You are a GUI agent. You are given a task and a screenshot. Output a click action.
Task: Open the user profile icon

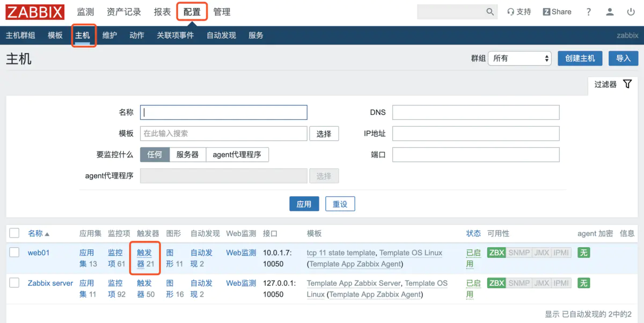point(610,12)
